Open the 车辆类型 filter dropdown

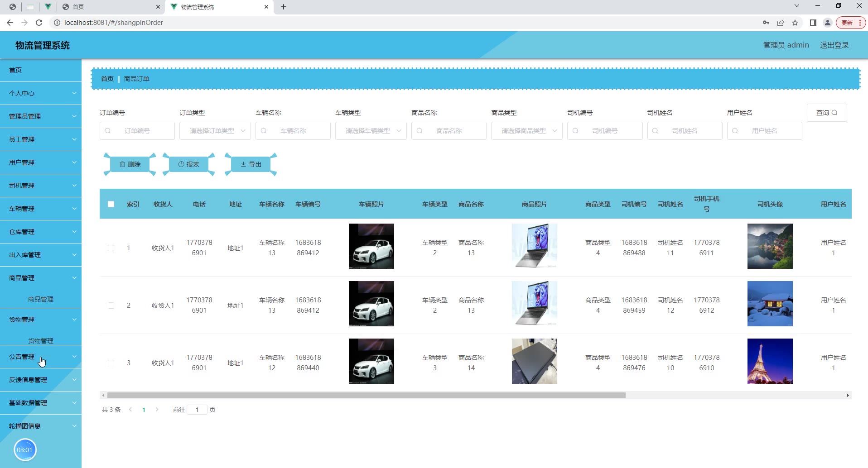point(371,131)
